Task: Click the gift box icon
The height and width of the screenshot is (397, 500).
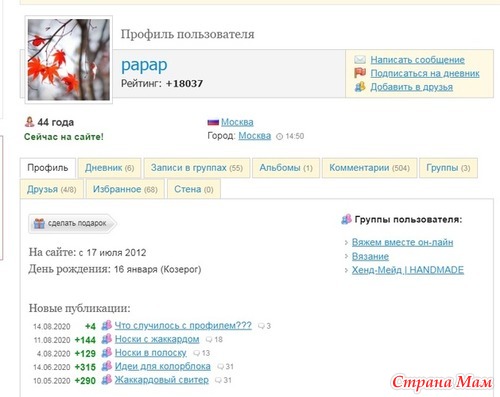Action: coord(39,223)
